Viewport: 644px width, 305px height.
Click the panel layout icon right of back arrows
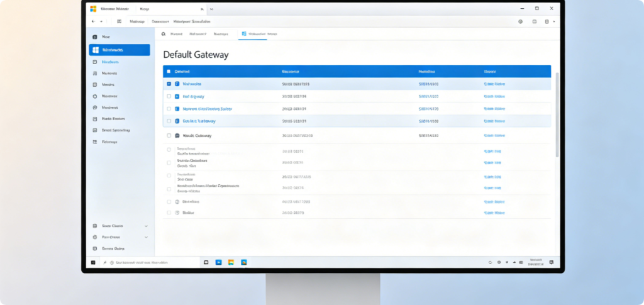(x=119, y=21)
